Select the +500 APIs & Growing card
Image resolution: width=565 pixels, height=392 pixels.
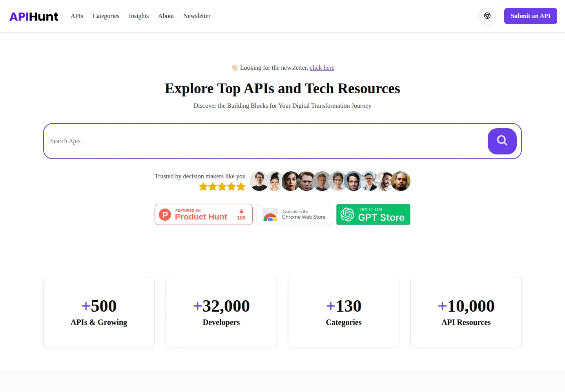[x=99, y=312]
